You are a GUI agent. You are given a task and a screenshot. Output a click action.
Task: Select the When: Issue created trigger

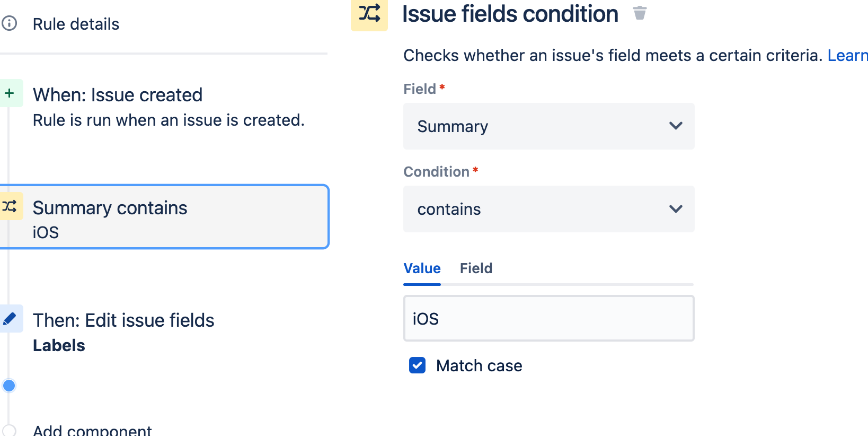[x=118, y=94]
